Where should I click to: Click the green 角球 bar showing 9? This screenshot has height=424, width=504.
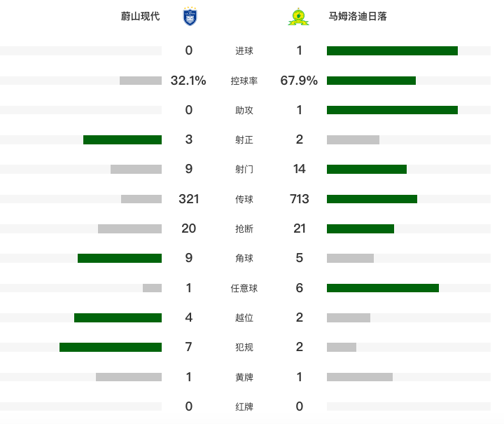(120, 258)
